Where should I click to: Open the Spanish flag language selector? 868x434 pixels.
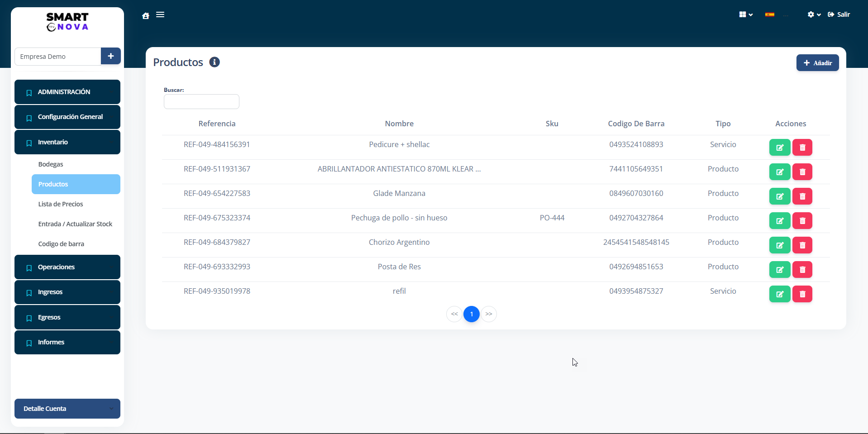769,14
